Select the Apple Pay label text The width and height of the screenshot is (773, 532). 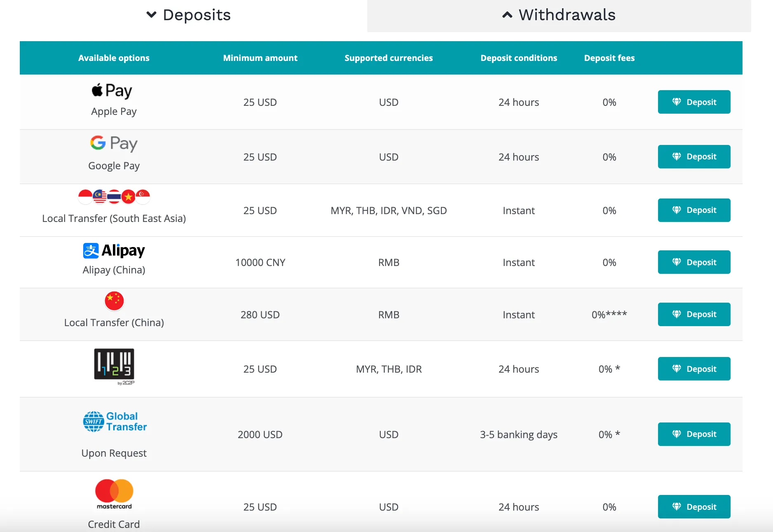(x=114, y=112)
